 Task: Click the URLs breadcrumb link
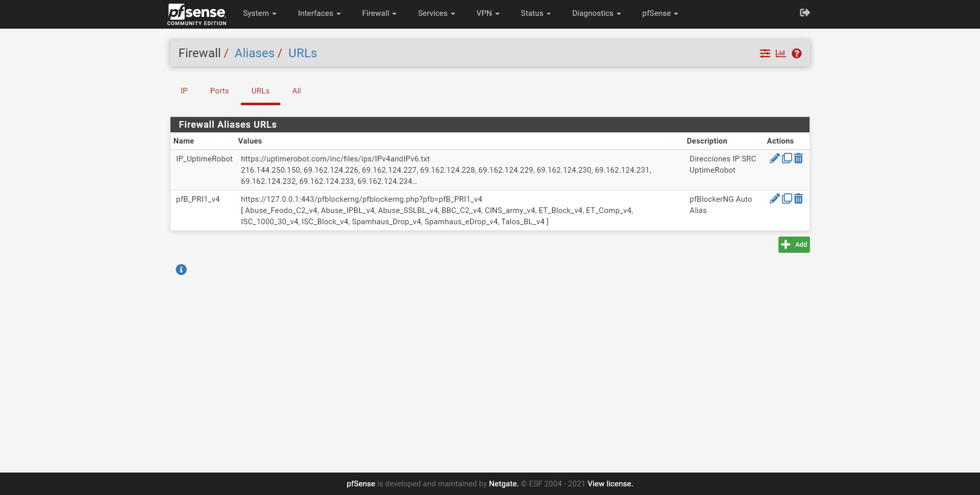[x=303, y=53]
